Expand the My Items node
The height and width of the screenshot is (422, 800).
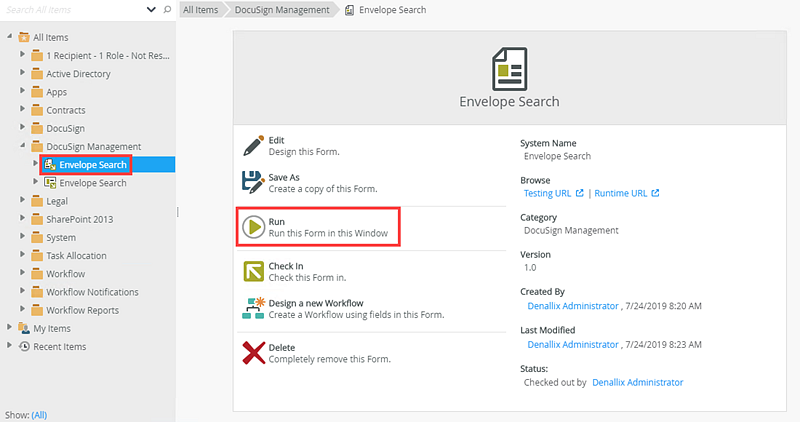(x=9, y=327)
